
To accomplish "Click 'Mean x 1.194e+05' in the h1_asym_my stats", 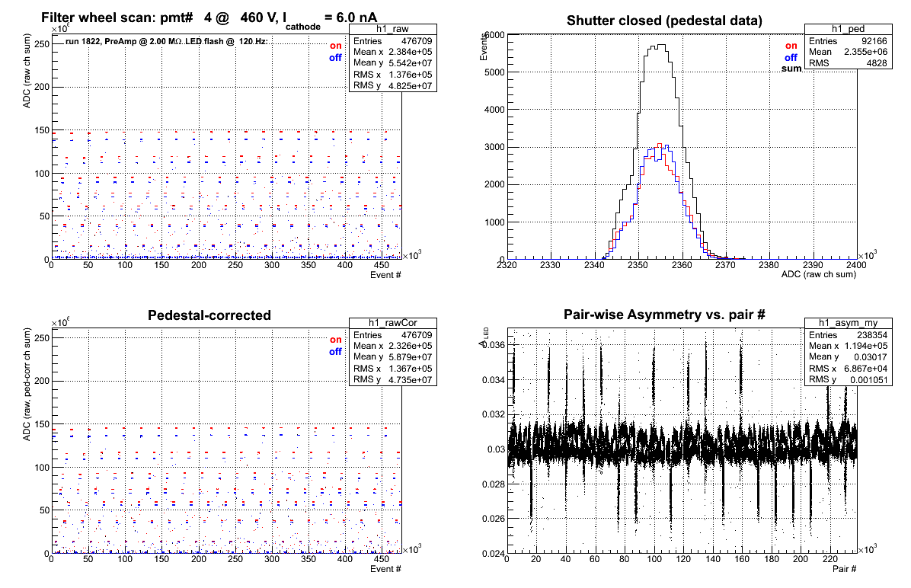I will tap(849, 346).
